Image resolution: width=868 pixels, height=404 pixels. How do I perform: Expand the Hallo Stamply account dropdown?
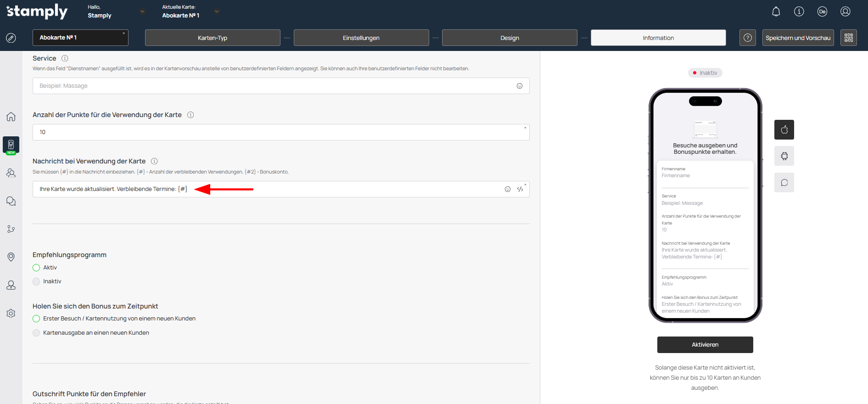pos(142,11)
